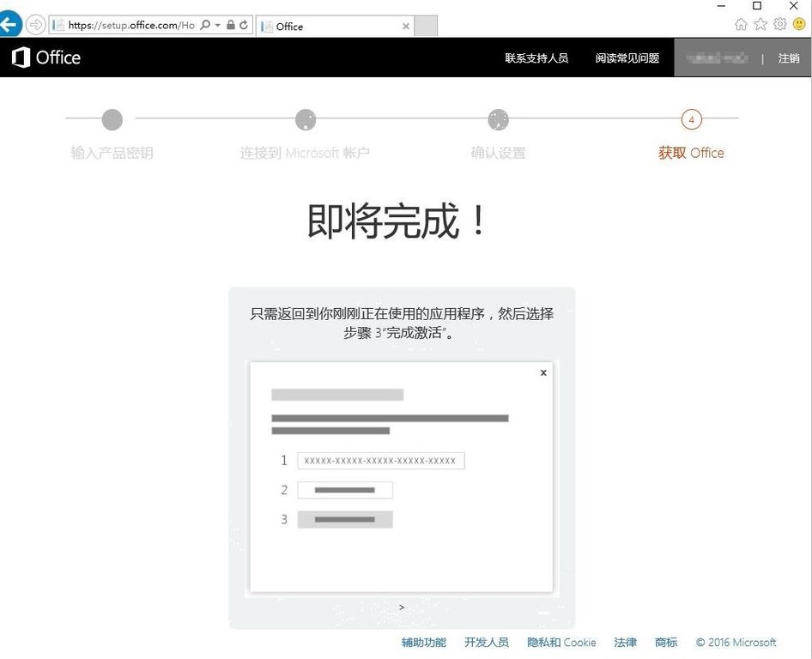The height and width of the screenshot is (659, 812).
Task: Click the step 3 gray button in illustration
Action: pyautogui.click(x=345, y=519)
